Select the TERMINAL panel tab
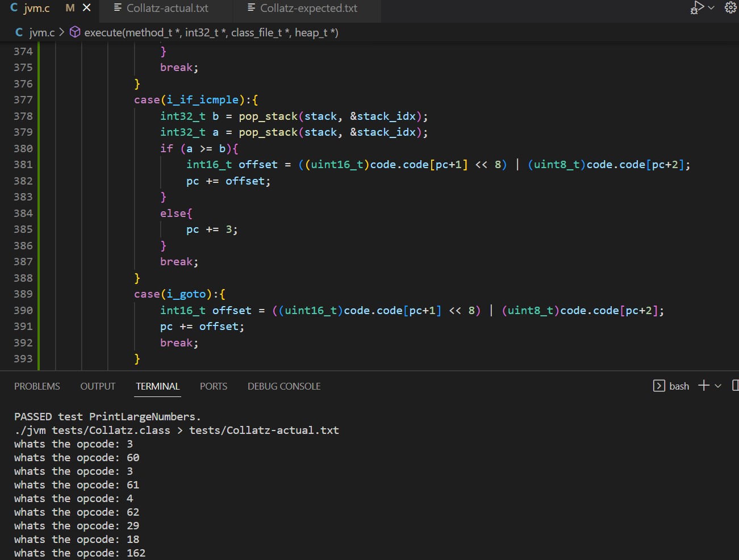The image size is (739, 560). (157, 386)
